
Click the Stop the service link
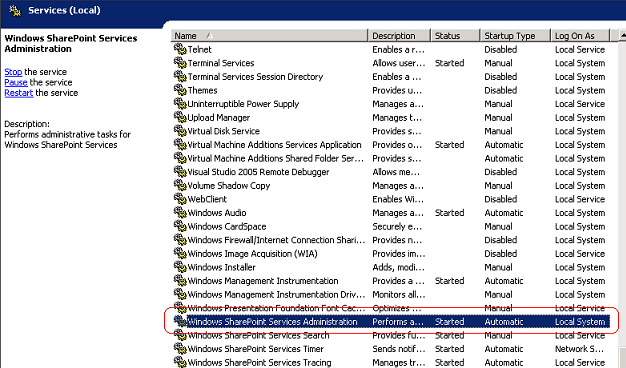tap(13, 72)
